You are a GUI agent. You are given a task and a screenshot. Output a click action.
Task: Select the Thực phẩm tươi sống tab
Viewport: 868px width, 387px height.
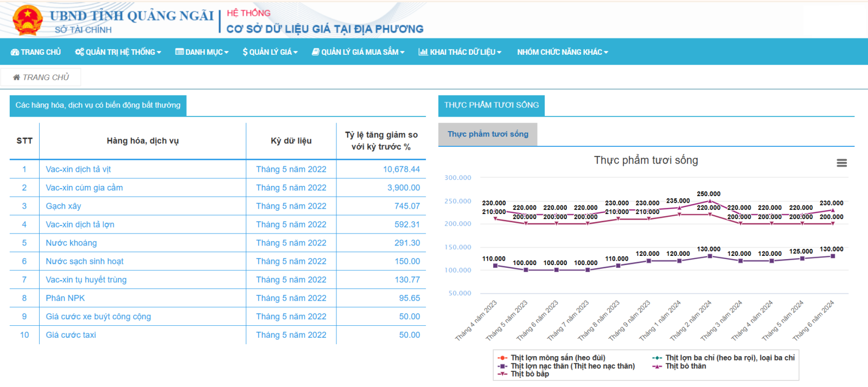pyautogui.click(x=488, y=134)
